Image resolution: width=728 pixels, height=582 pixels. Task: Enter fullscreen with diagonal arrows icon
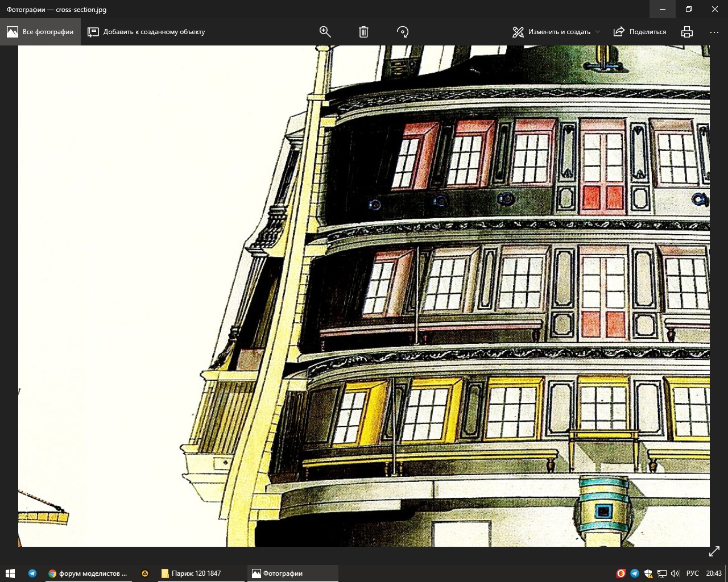(x=714, y=551)
